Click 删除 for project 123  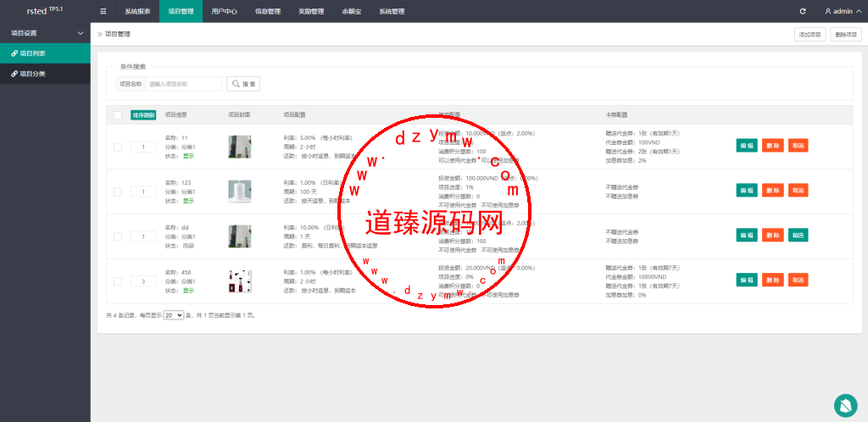pyautogui.click(x=773, y=191)
